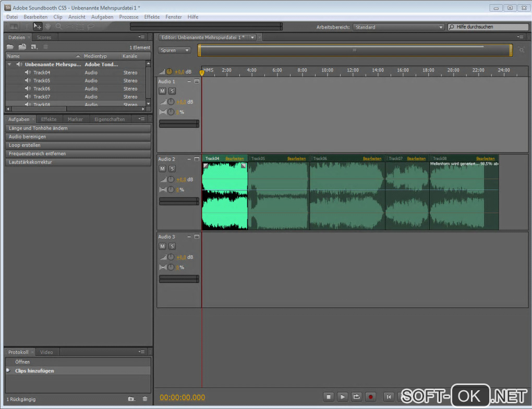Select the Hand tool

click(48, 27)
